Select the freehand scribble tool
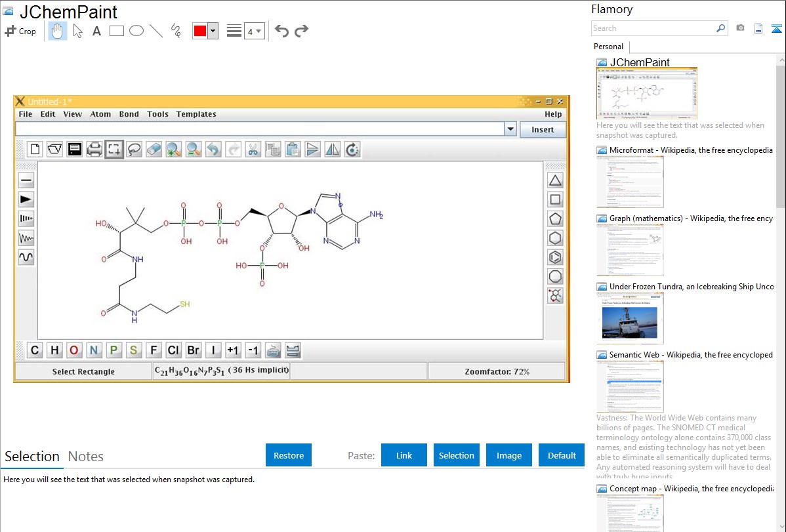 click(x=176, y=31)
